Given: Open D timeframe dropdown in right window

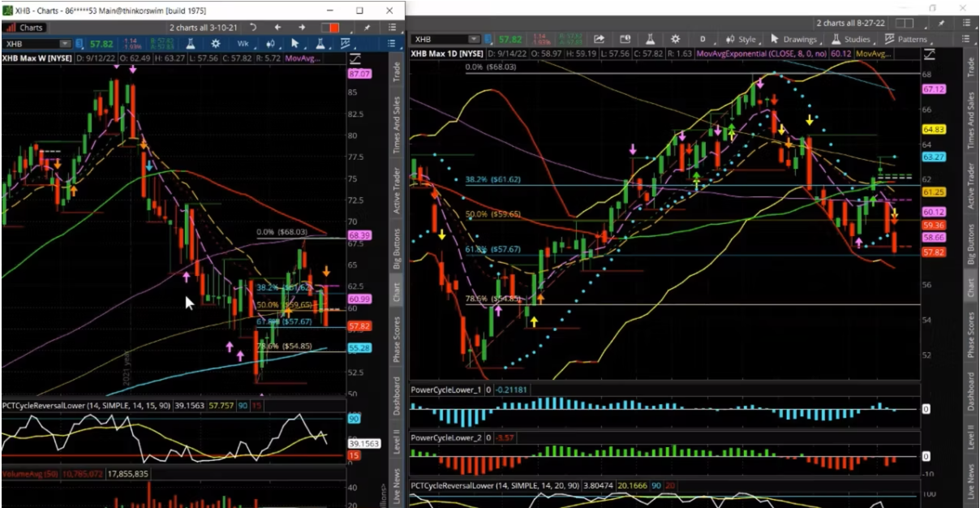Looking at the screenshot, I should 703,39.
